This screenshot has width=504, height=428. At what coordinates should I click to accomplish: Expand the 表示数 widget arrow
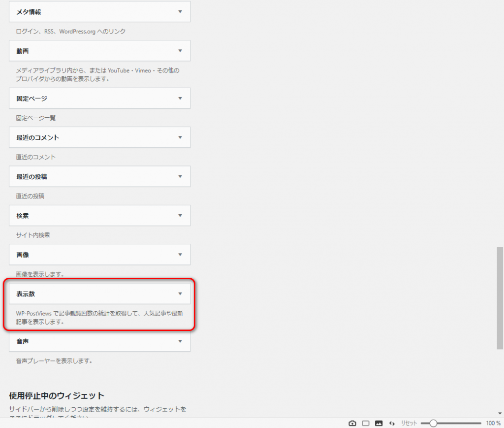click(x=180, y=294)
